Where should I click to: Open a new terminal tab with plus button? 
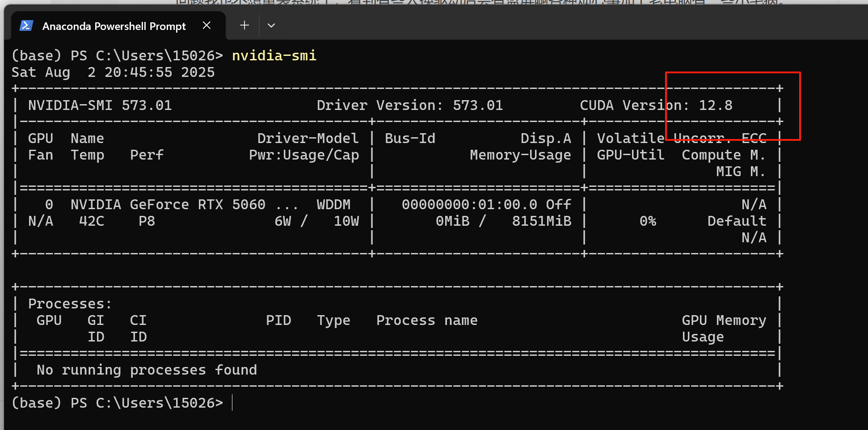pos(244,25)
